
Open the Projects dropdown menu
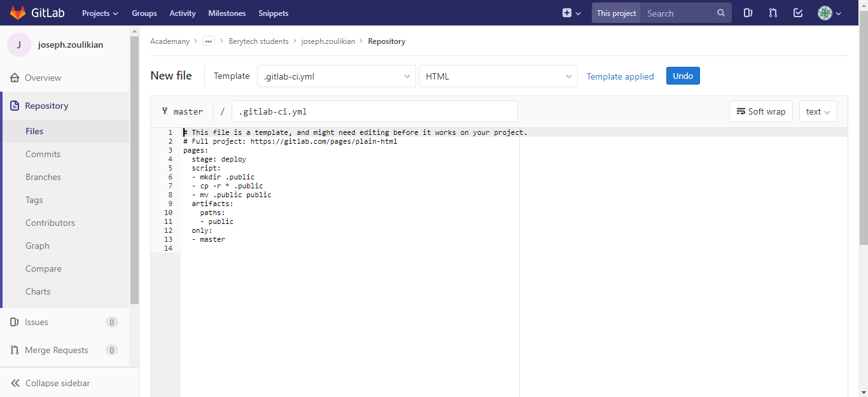[100, 13]
